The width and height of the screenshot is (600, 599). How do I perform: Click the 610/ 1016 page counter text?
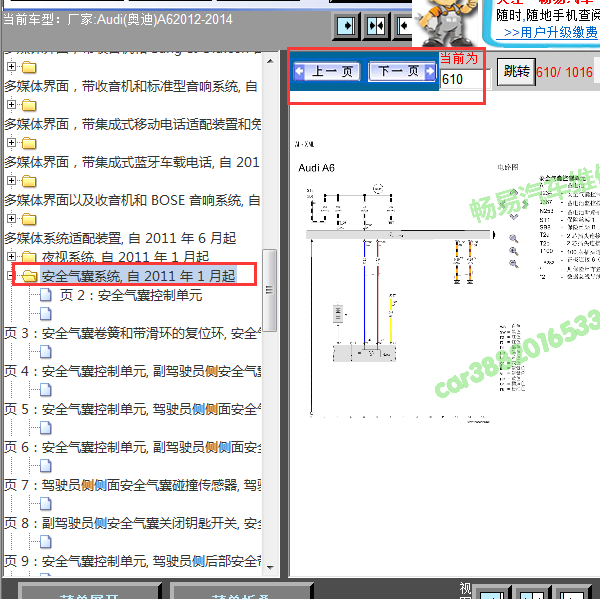[564, 72]
